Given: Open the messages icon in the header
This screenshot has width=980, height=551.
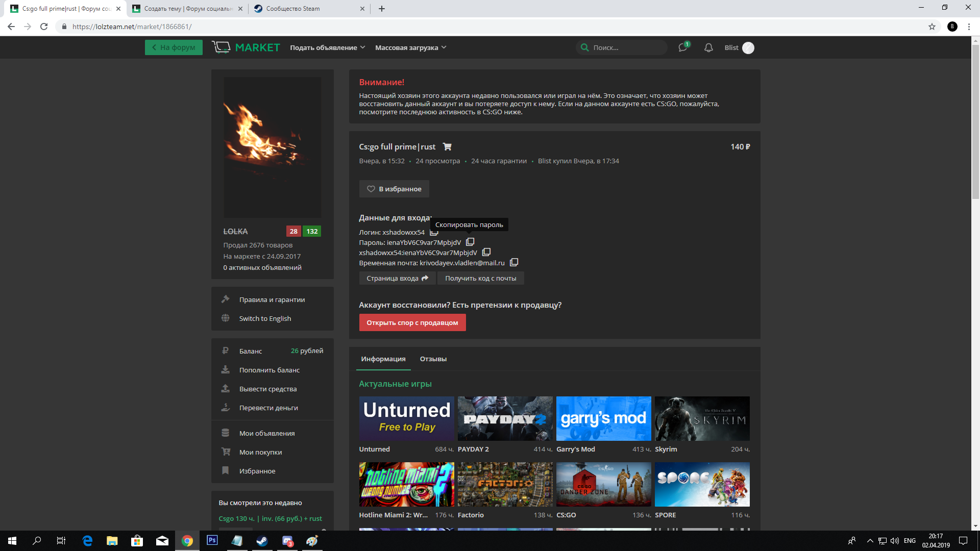Looking at the screenshot, I should coord(682,47).
